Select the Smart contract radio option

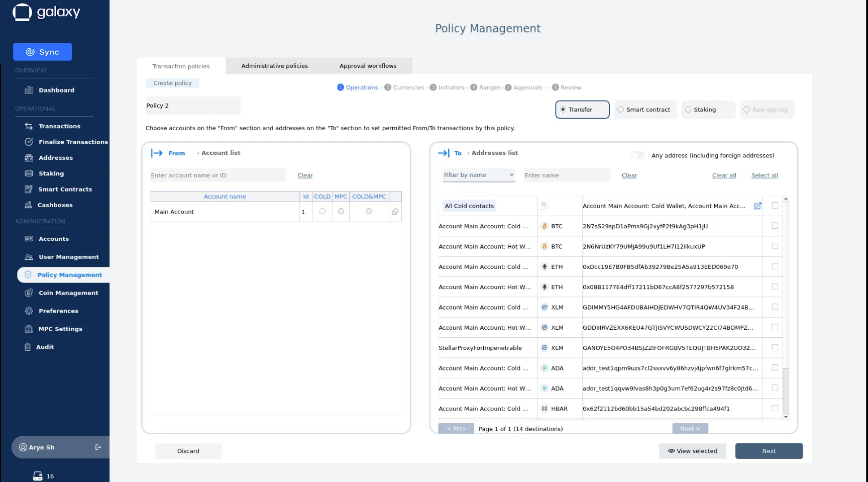(x=621, y=110)
